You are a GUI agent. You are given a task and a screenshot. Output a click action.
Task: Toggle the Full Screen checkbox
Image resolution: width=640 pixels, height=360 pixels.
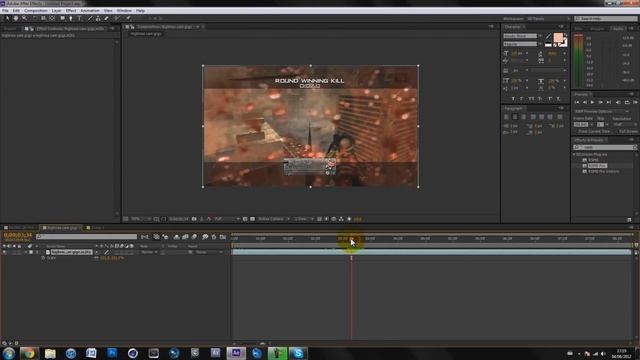click(617, 132)
